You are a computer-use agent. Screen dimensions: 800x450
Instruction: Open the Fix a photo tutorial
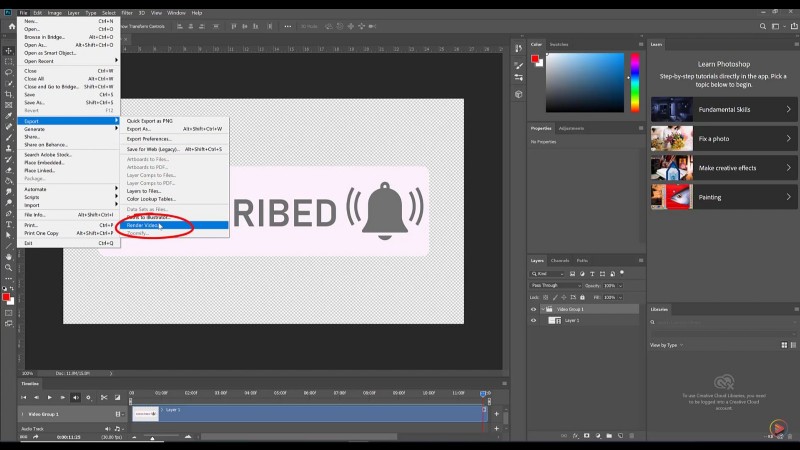tap(723, 138)
